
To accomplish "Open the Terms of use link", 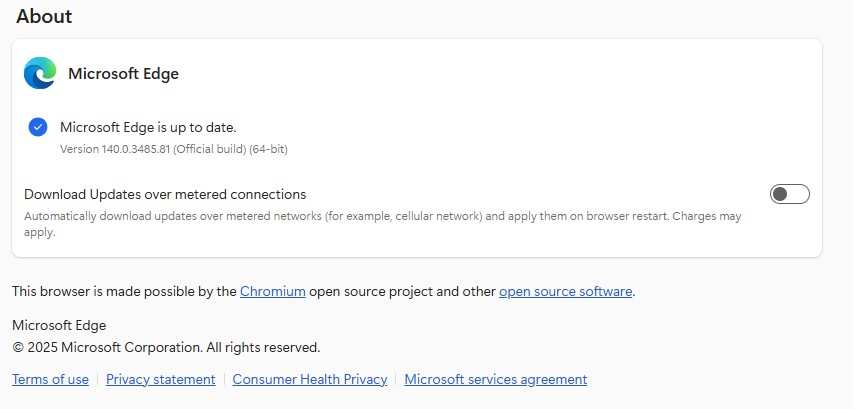I will pos(50,379).
